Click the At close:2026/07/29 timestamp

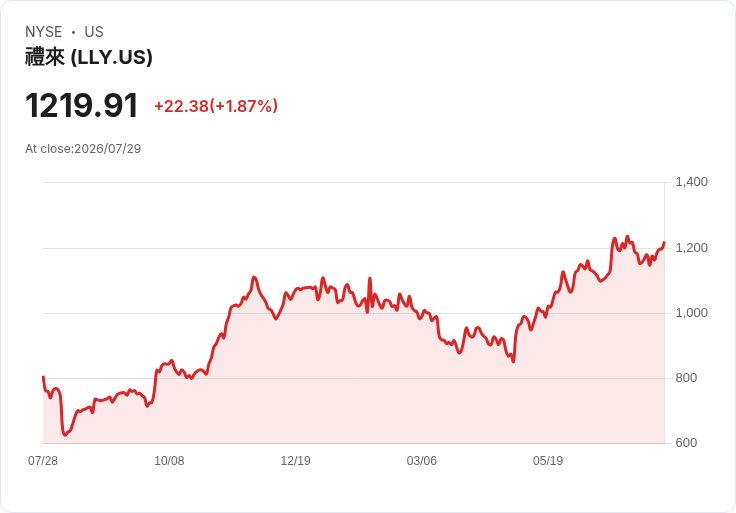(x=83, y=149)
